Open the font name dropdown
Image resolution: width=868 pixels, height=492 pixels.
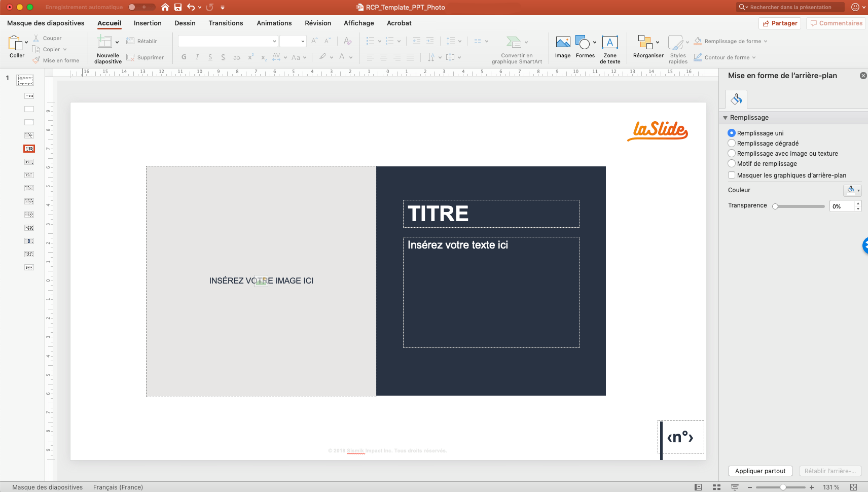coord(274,41)
